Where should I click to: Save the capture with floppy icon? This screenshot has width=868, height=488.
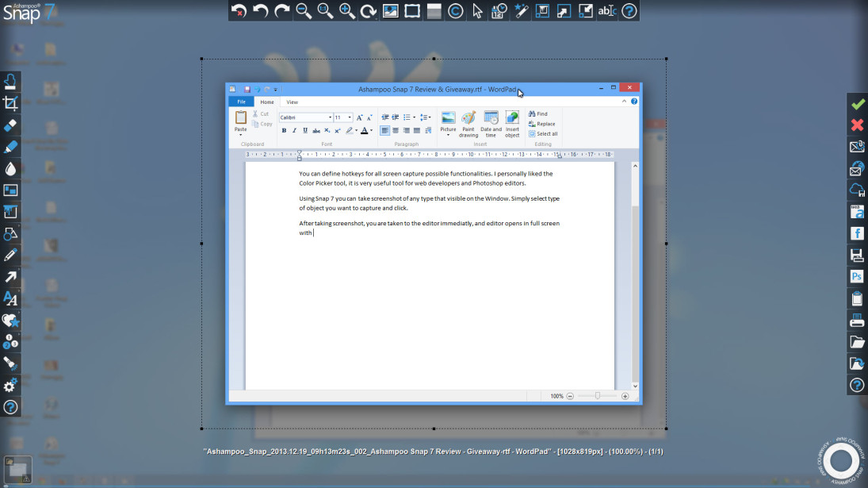point(858,256)
